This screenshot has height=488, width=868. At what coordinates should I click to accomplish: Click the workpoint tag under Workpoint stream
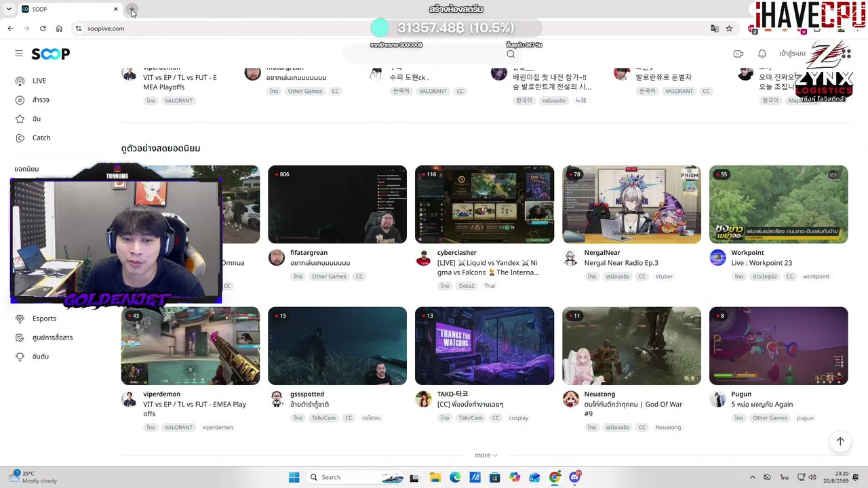(816, 277)
